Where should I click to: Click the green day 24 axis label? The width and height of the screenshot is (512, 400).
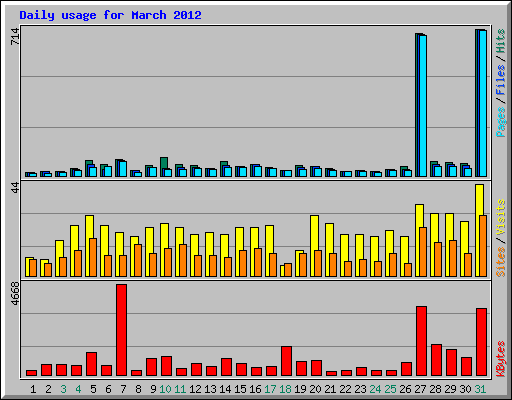(375, 389)
